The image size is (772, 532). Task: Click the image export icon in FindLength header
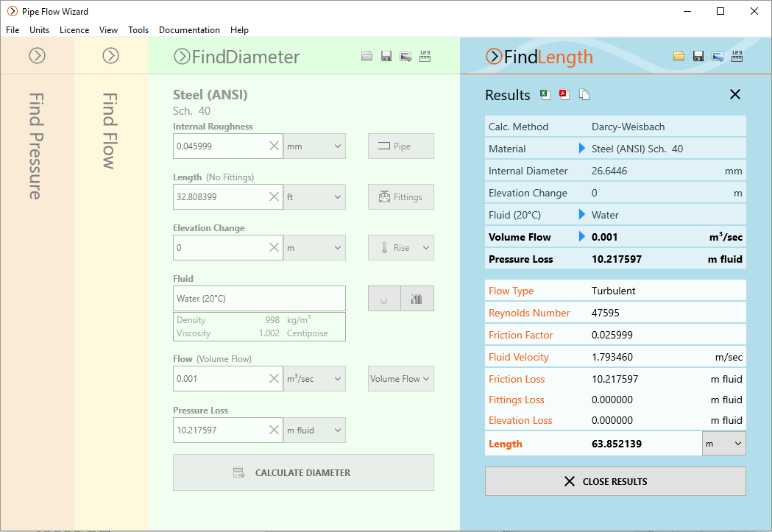(x=718, y=56)
